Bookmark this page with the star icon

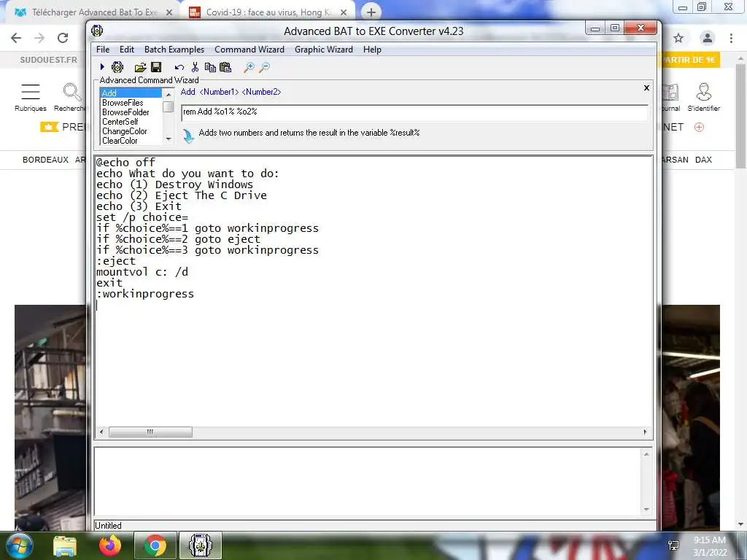(678, 38)
